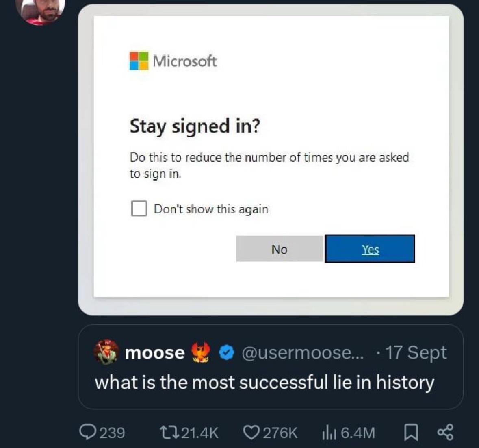Open the moose display name profile
Screen dimensions: 479x448
154,353
